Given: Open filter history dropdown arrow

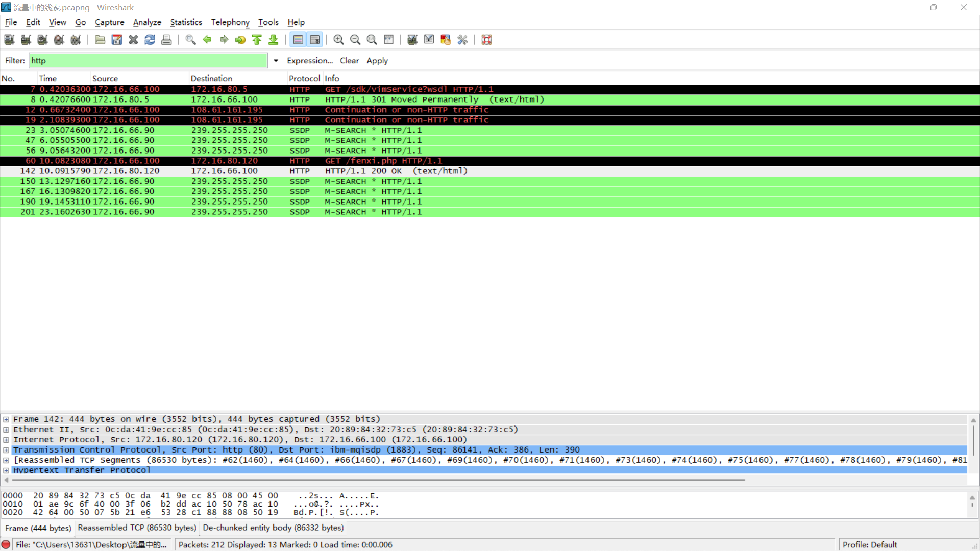Looking at the screenshot, I should (x=276, y=61).
